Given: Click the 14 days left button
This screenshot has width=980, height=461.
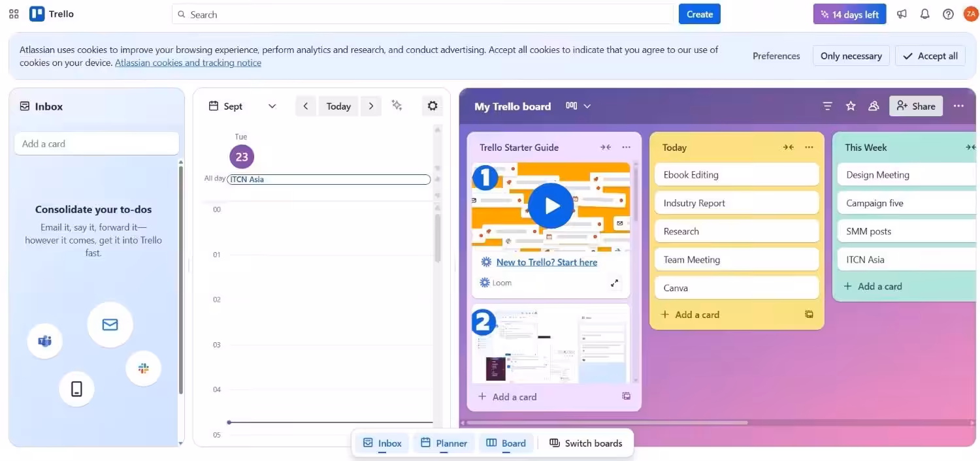Looking at the screenshot, I should pyautogui.click(x=849, y=14).
